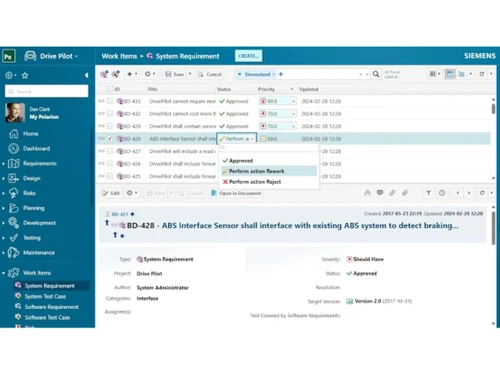Screen dimensions: 500x375
Task: Check the BD-433 row checkbox
Action: tap(110, 101)
